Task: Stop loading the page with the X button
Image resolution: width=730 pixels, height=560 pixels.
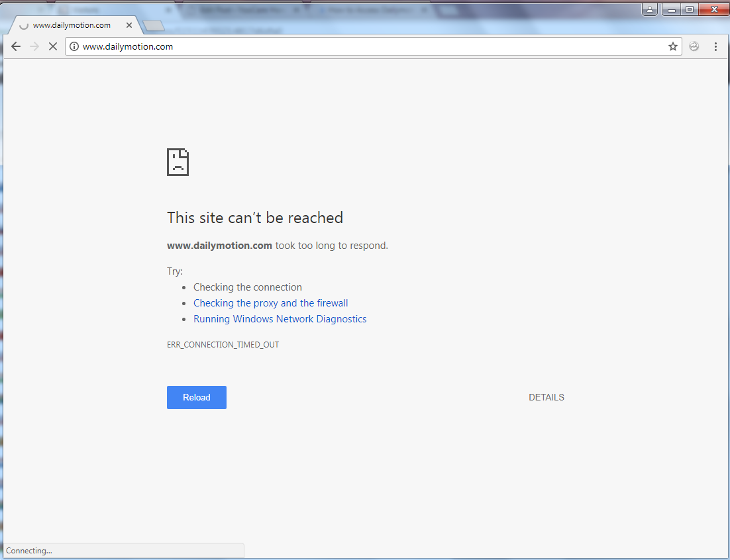Action: 53,46
